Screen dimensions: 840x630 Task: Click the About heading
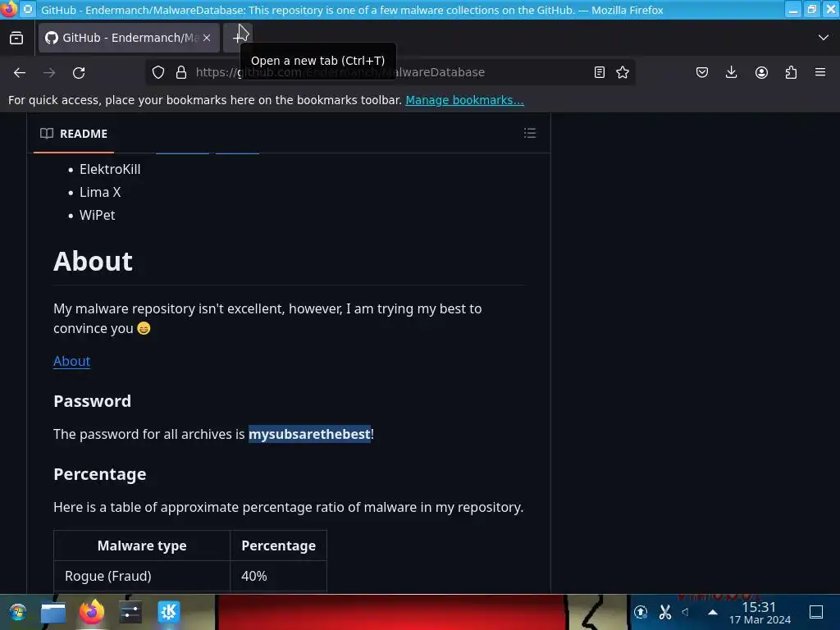93,262
